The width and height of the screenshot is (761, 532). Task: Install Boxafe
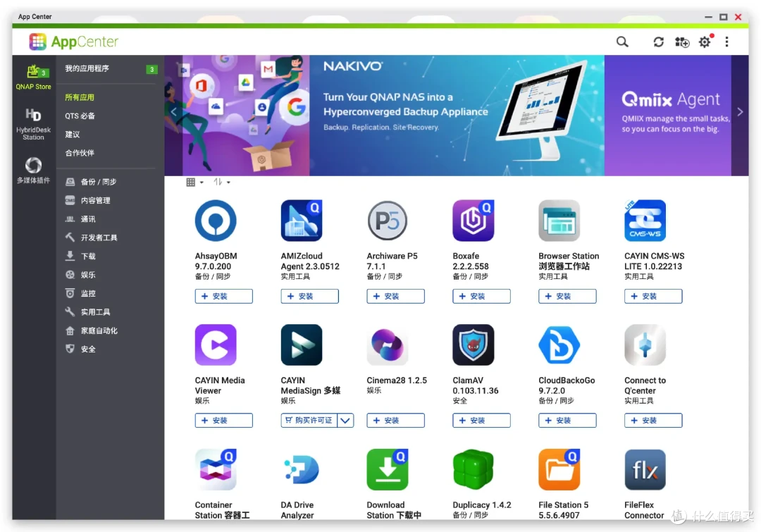click(481, 296)
